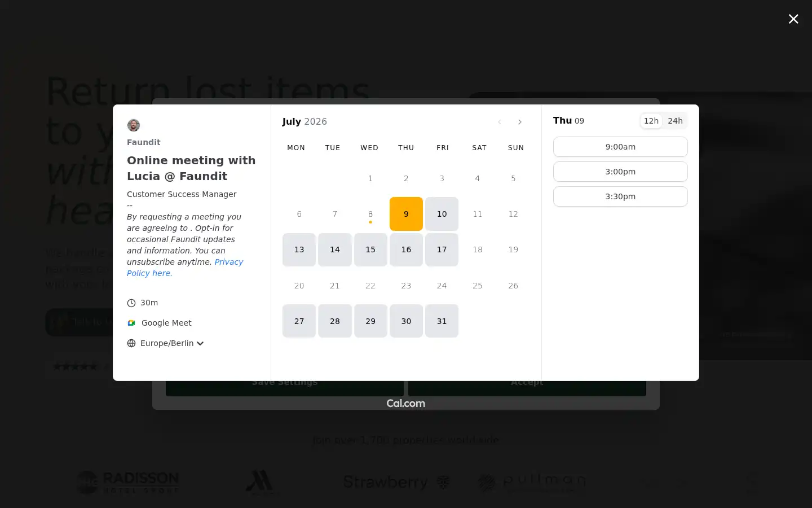Click the Google Meet location text
812x508 pixels.
[166, 323]
